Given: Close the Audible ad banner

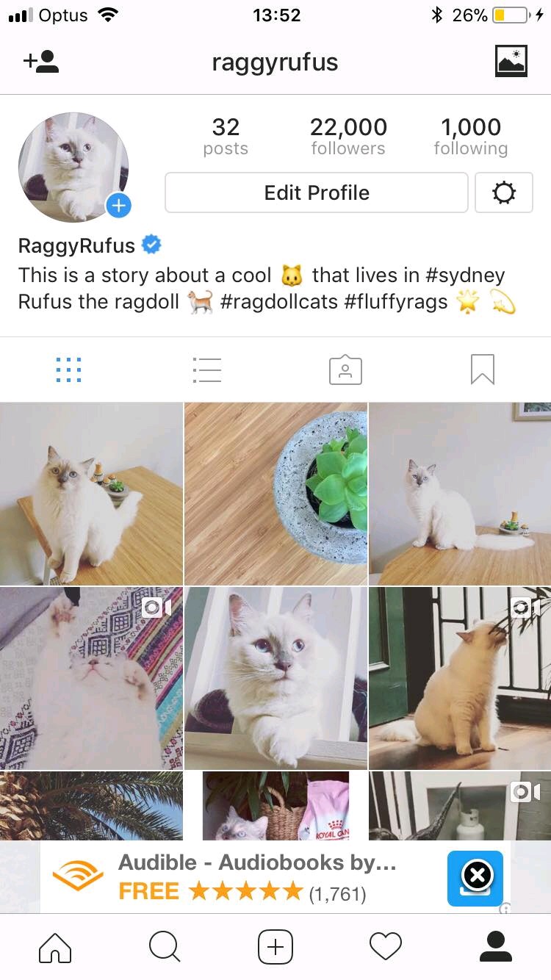Looking at the screenshot, I should [x=478, y=875].
